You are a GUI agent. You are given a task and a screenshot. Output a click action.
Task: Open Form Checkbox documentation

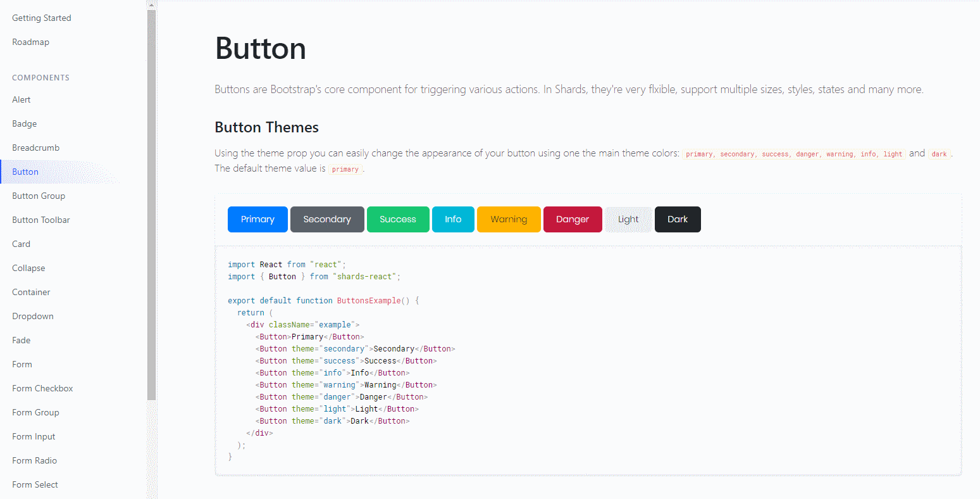[42, 388]
